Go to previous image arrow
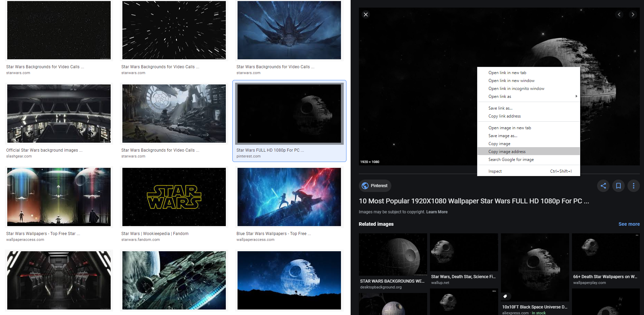Image resolution: width=644 pixels, height=315 pixels. pyautogui.click(x=619, y=14)
